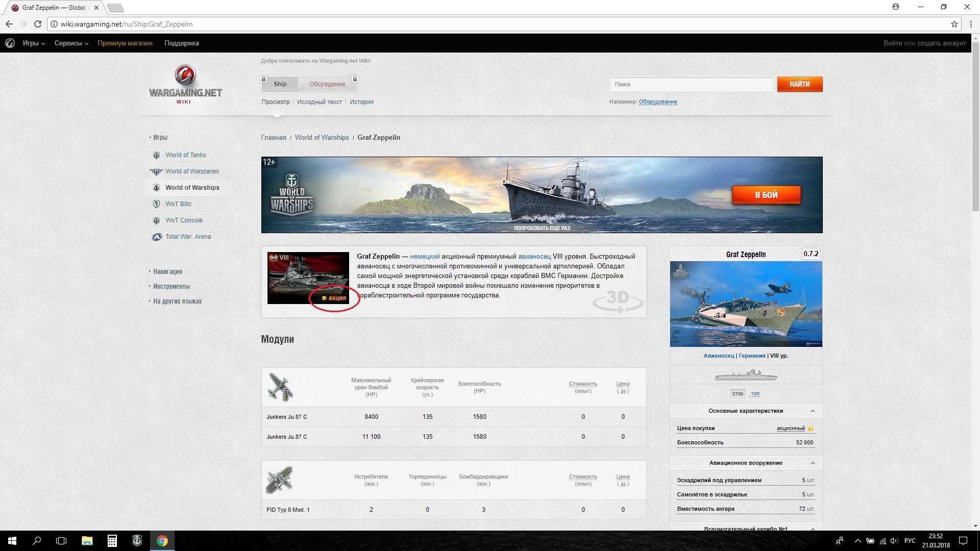Viewport: 980px width, 551px height.
Task: Reload the page with refresh icon
Action: click(x=37, y=24)
